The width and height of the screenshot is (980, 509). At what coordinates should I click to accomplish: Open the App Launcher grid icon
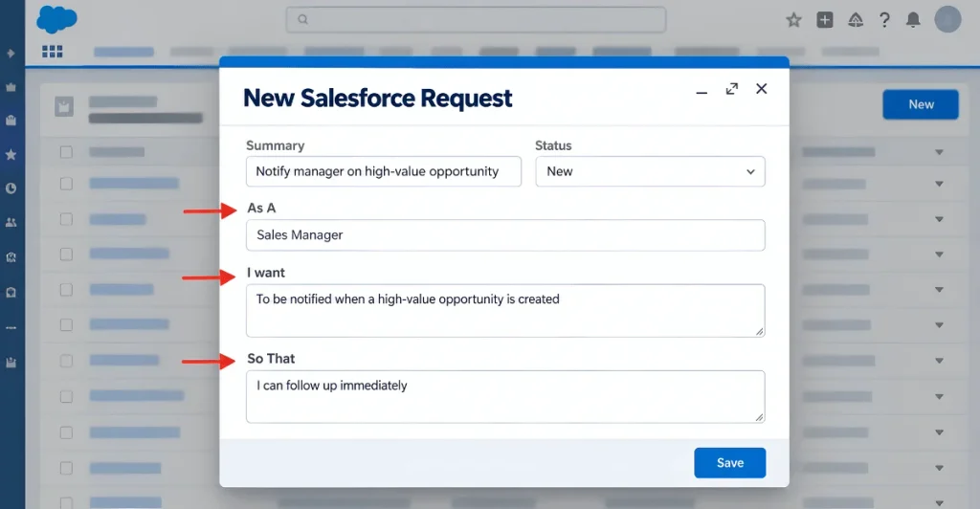click(x=52, y=52)
